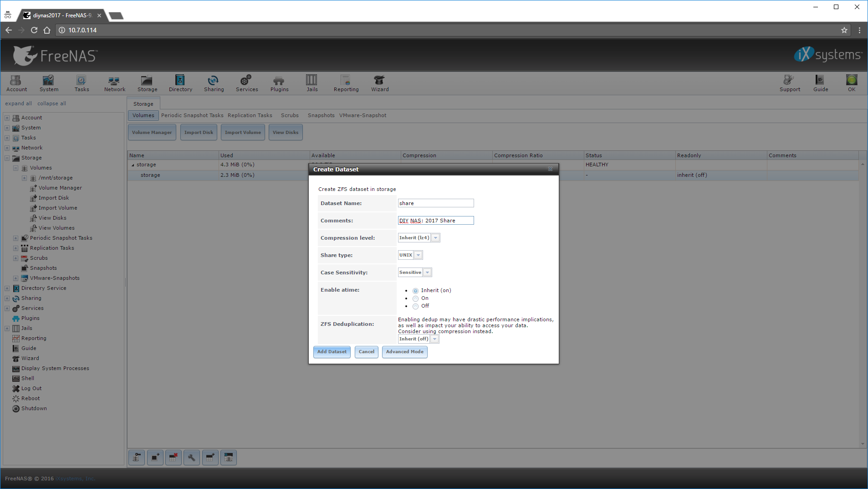The height and width of the screenshot is (489, 868).
Task: Click collapse all link in sidebar
Action: (x=51, y=103)
